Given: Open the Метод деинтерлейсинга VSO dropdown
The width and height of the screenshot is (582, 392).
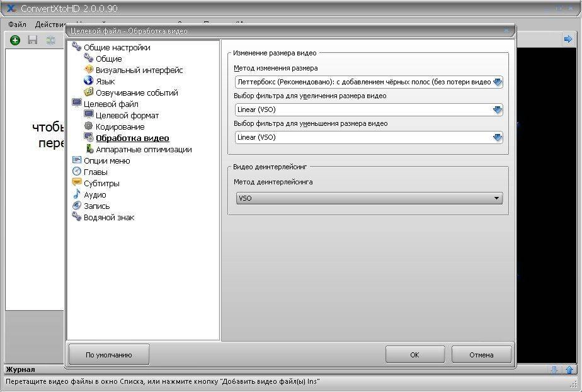Looking at the screenshot, I should 369,198.
